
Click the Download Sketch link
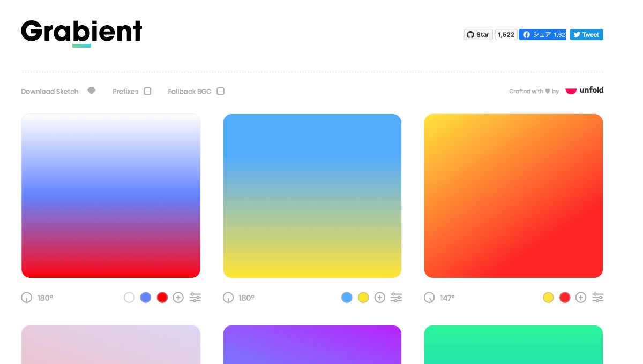50,92
